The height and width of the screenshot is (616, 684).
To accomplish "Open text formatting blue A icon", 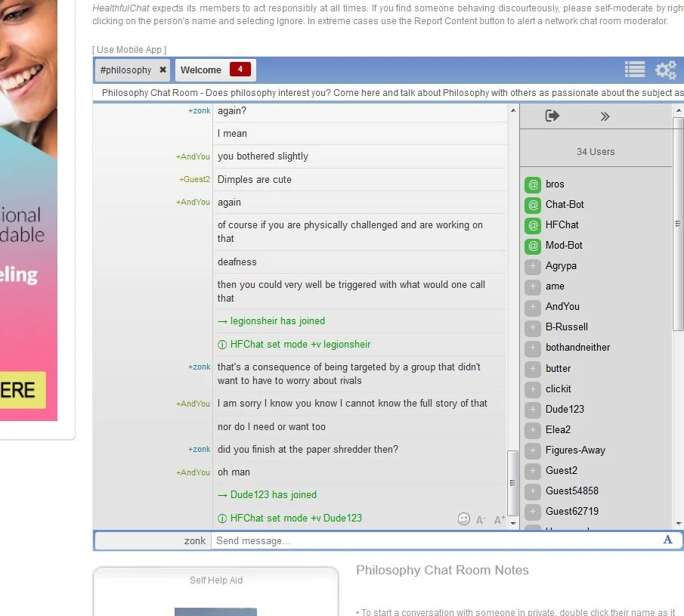I will (667, 540).
